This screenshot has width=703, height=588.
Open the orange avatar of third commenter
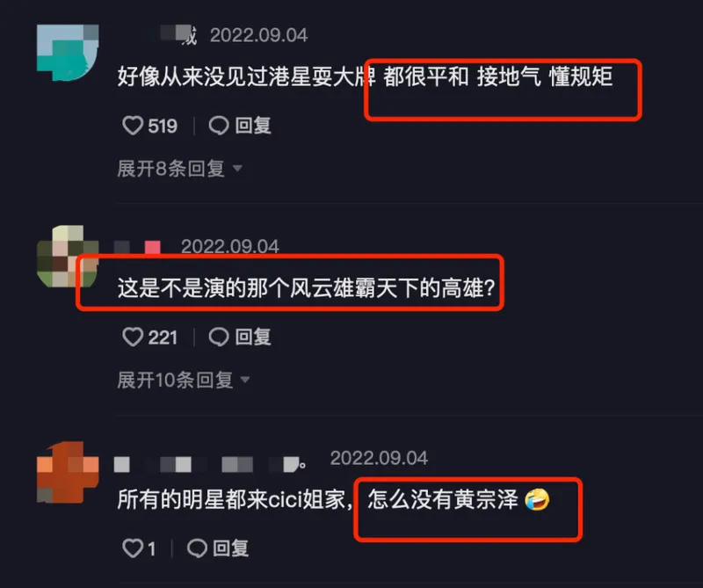coord(68,472)
